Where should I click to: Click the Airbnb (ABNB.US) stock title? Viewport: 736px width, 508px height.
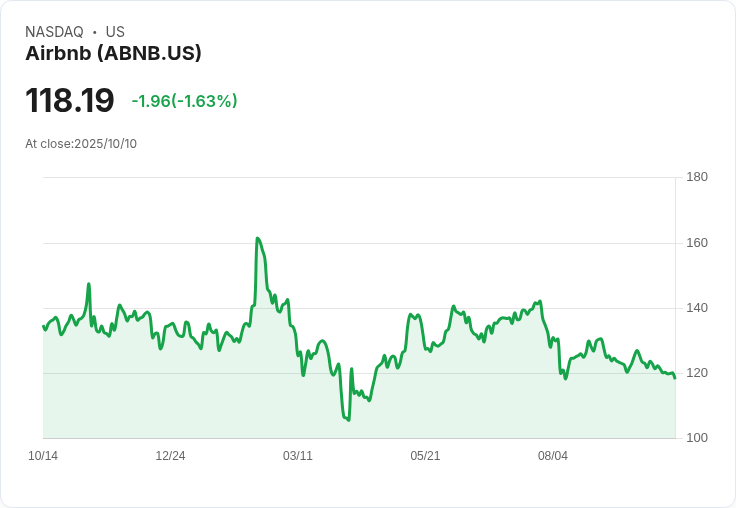click(113, 53)
